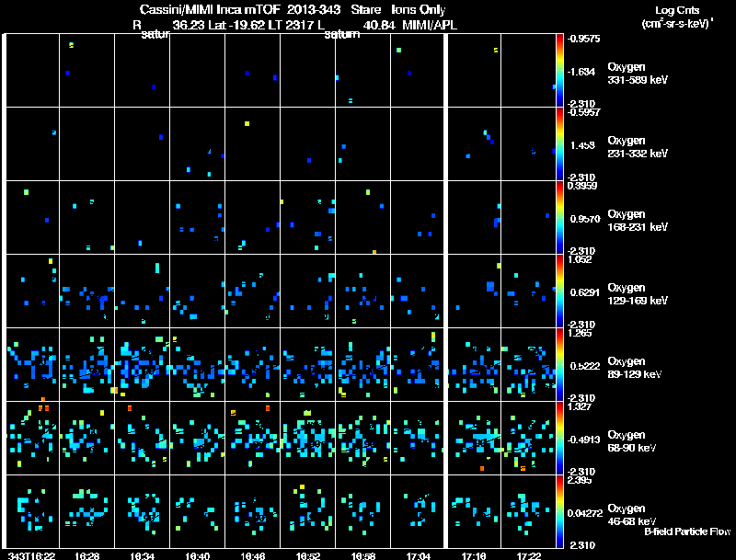Click the '343T16:22' time axis label
The height and width of the screenshot is (560, 736).
(31, 555)
